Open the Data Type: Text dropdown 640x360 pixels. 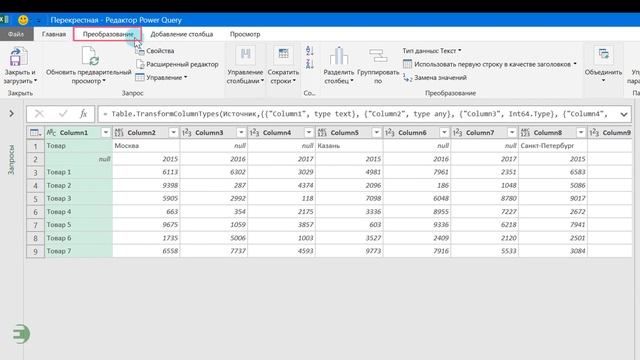coord(432,51)
